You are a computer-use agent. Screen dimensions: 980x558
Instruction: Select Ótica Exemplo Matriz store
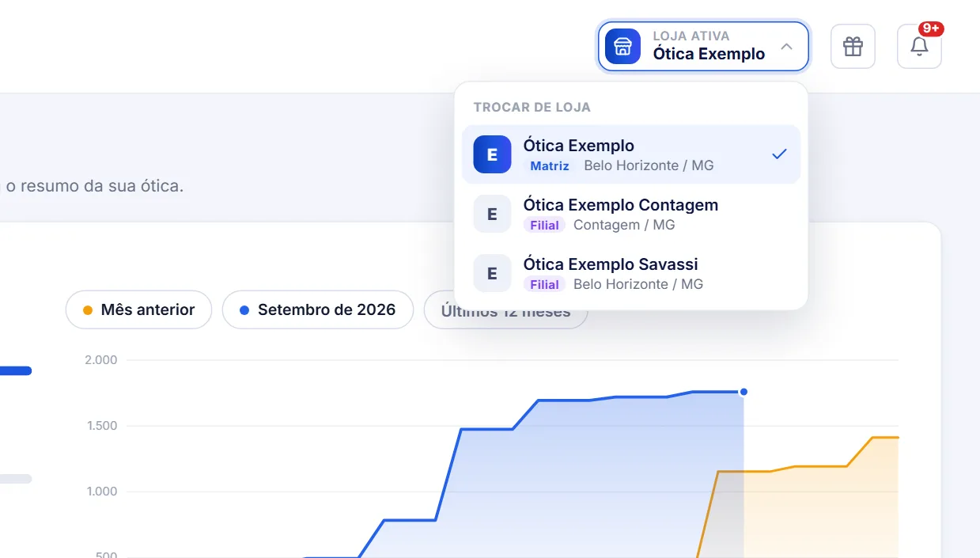pyautogui.click(x=631, y=154)
